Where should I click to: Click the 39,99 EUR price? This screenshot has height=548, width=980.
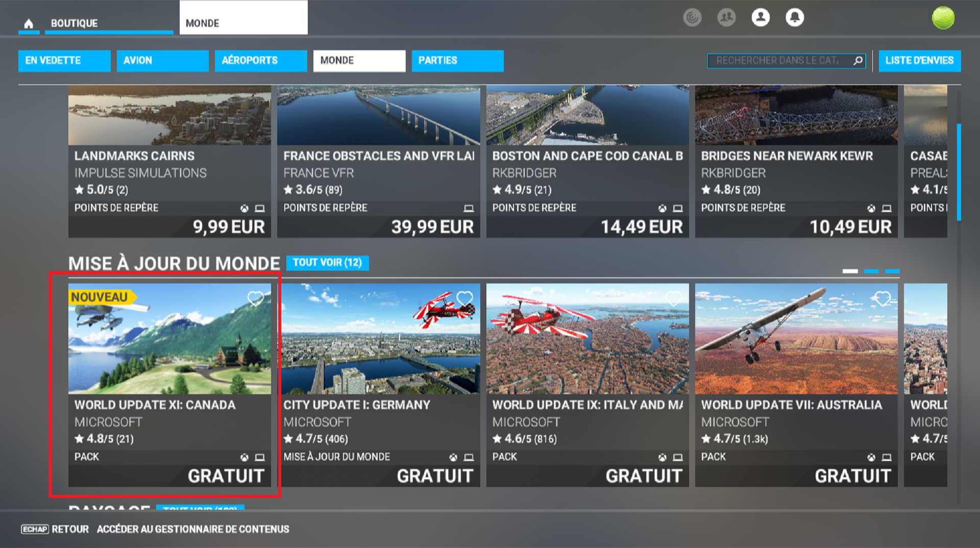point(432,227)
